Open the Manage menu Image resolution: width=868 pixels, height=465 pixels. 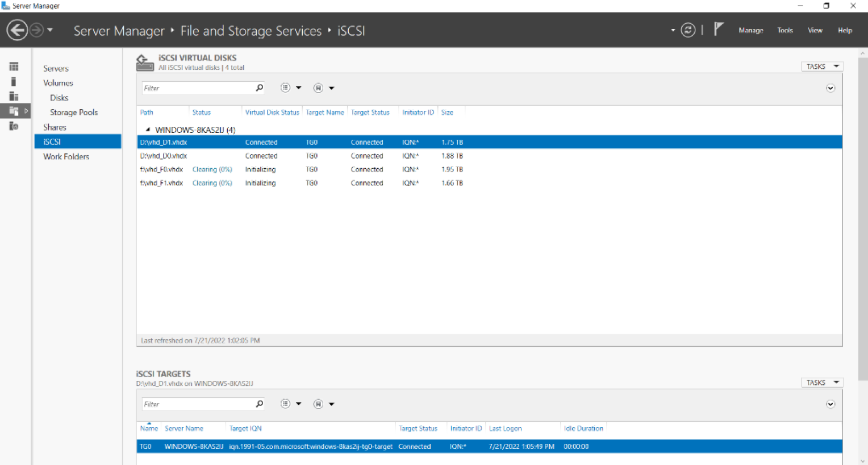(x=750, y=31)
